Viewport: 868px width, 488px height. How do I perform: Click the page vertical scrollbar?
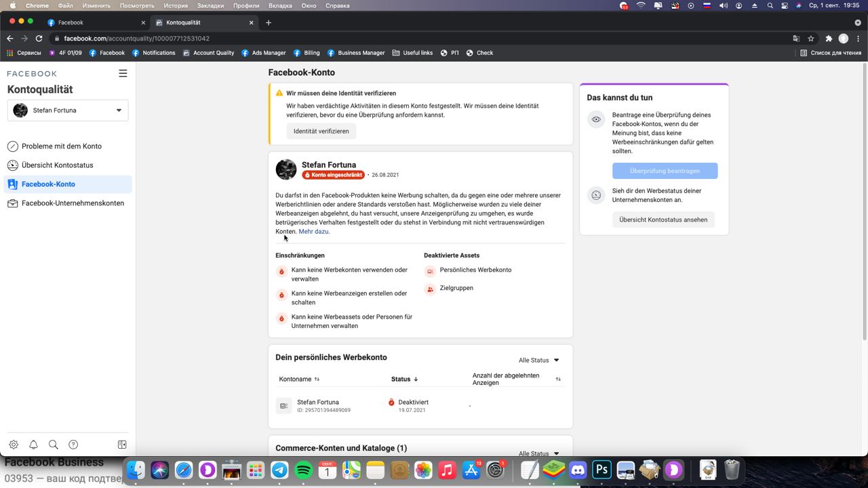(x=865, y=203)
